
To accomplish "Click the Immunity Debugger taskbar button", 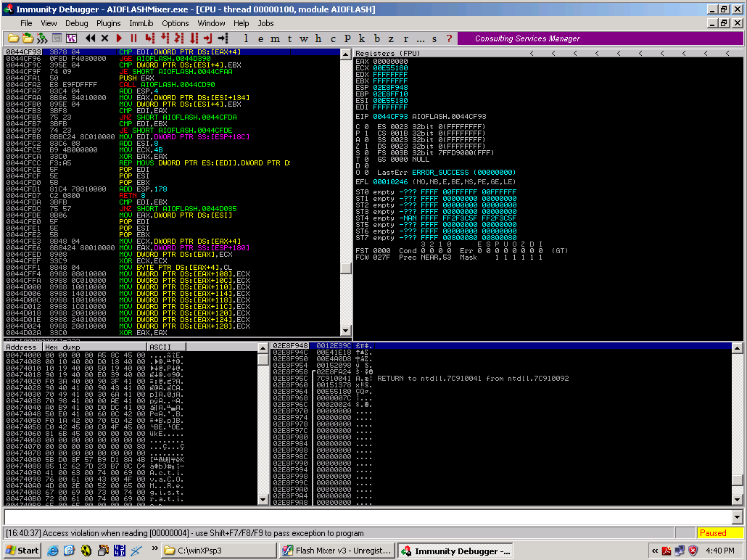I will point(455,551).
